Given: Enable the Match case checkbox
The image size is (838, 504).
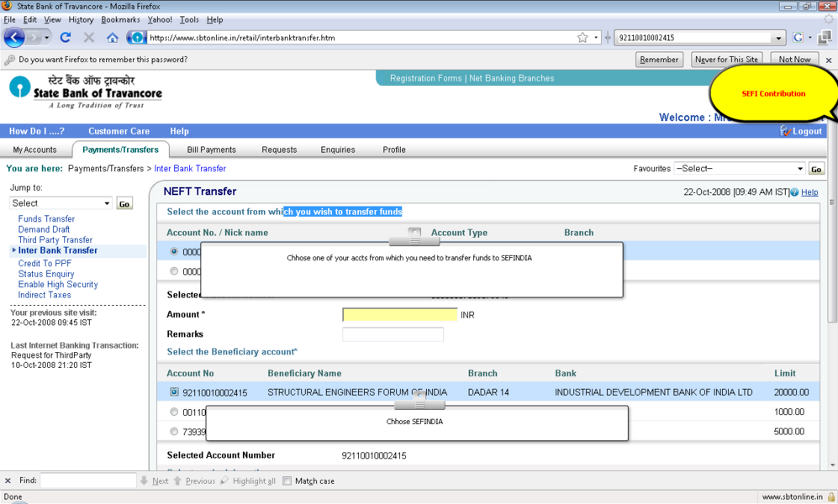Looking at the screenshot, I should [287, 481].
